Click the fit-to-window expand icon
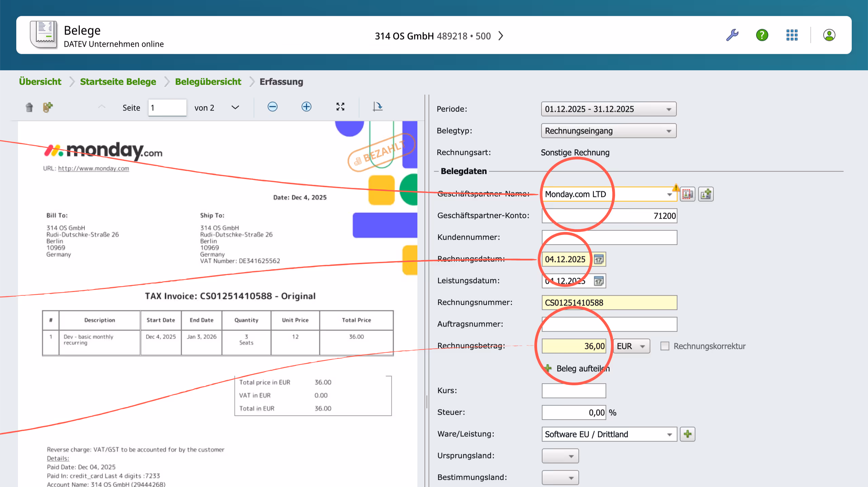Viewport: 868px width, 487px height. (x=340, y=107)
